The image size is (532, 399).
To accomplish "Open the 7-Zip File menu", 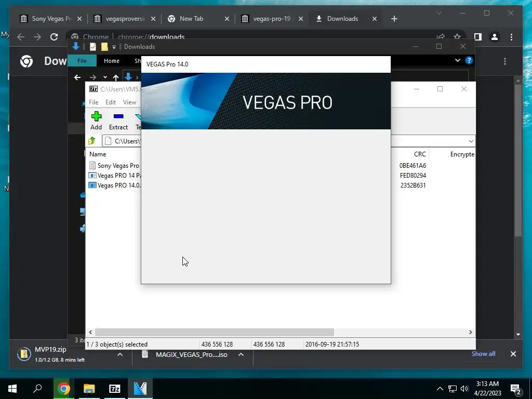I will [94, 102].
